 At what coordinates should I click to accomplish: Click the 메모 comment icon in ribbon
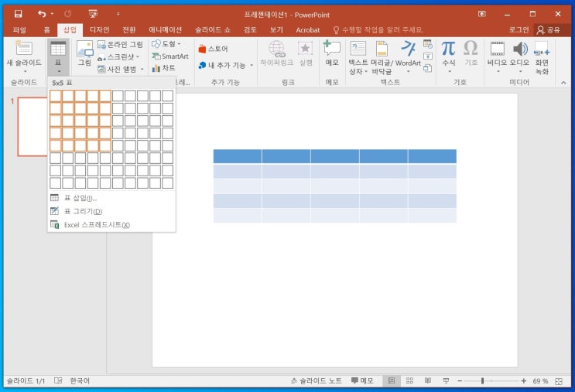tap(332, 48)
